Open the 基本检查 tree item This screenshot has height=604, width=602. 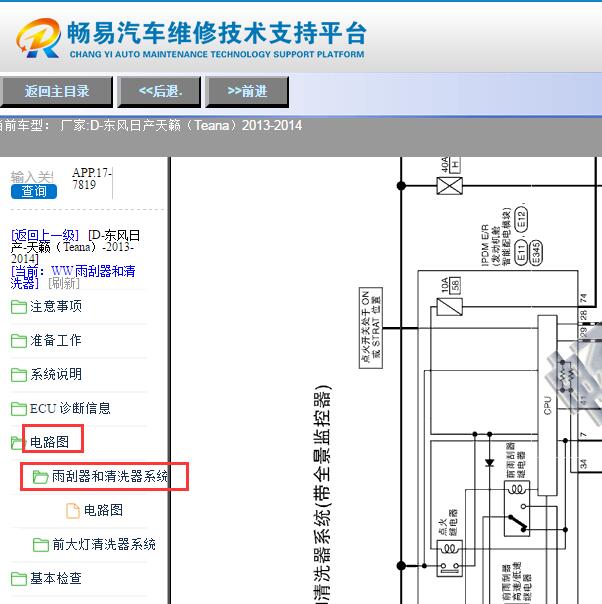pyautogui.click(x=56, y=578)
